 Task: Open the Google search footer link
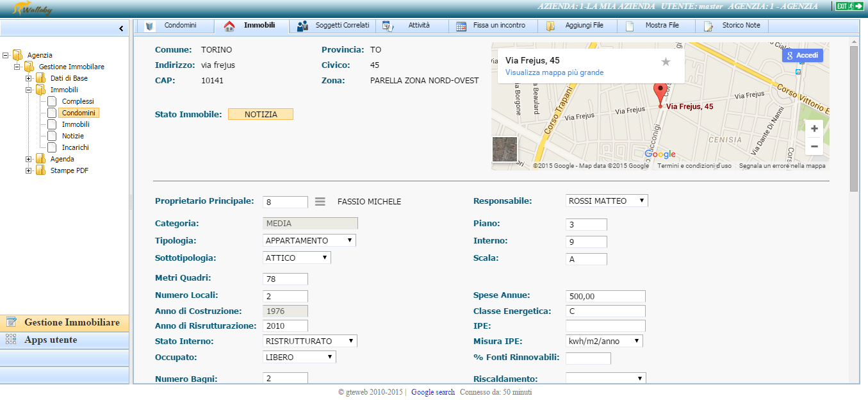[433, 392]
